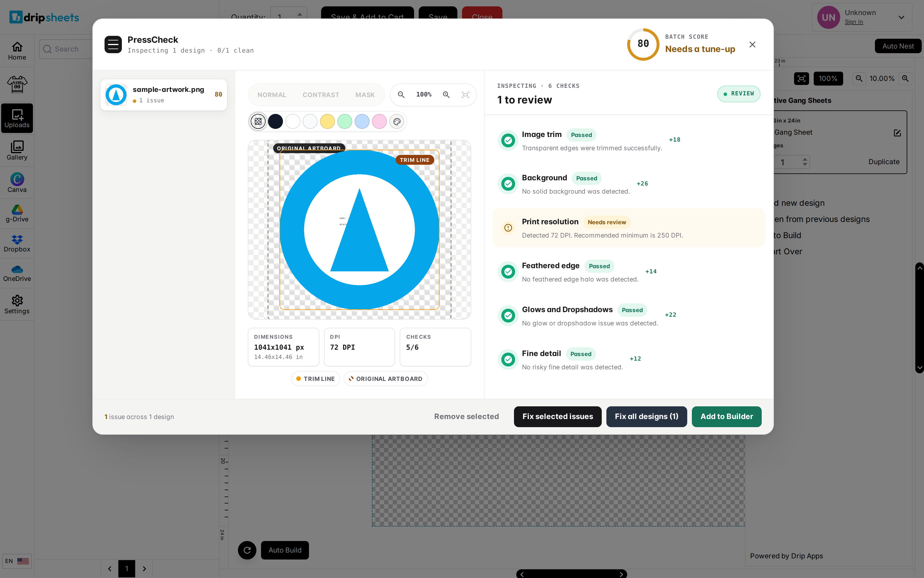
Task: Follow the Sign In link
Action: (854, 22)
